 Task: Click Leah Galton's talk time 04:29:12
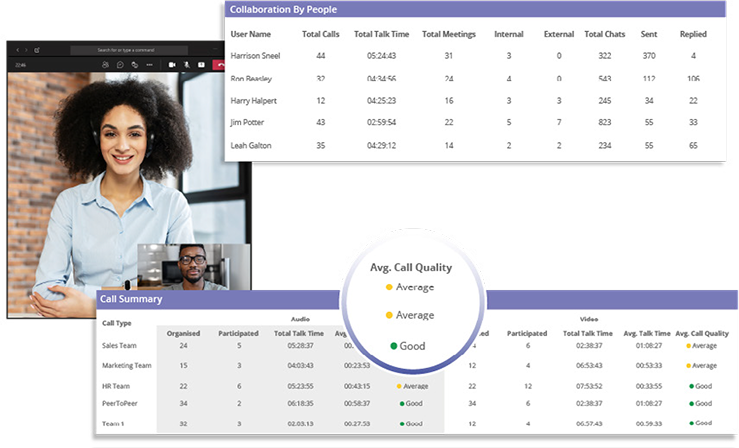tap(381, 145)
